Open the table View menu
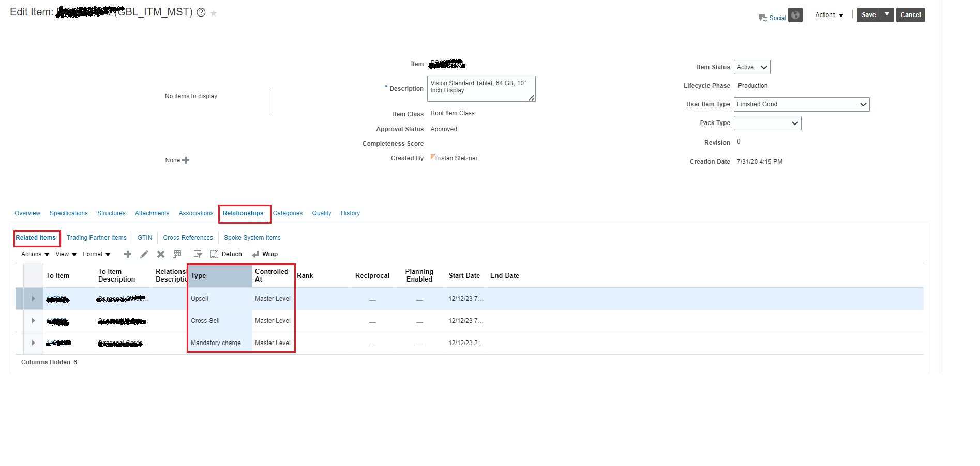 pyautogui.click(x=66, y=254)
